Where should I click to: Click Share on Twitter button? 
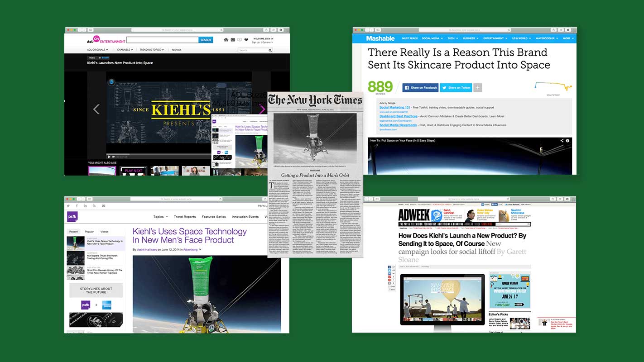click(x=456, y=87)
